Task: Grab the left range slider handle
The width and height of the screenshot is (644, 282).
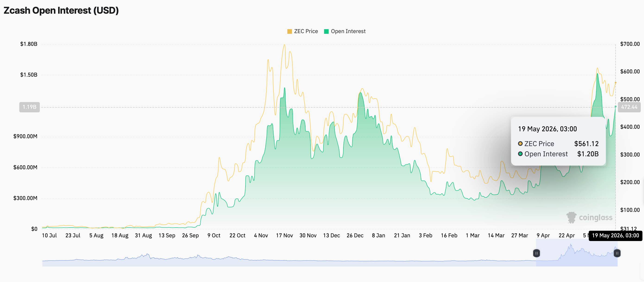Action: coord(536,253)
